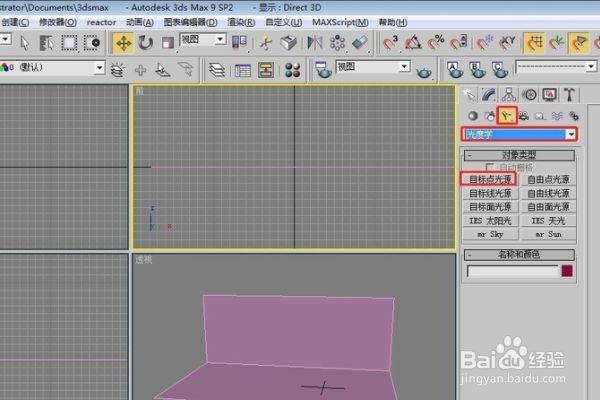Click the mr Sky button

[x=490, y=234]
